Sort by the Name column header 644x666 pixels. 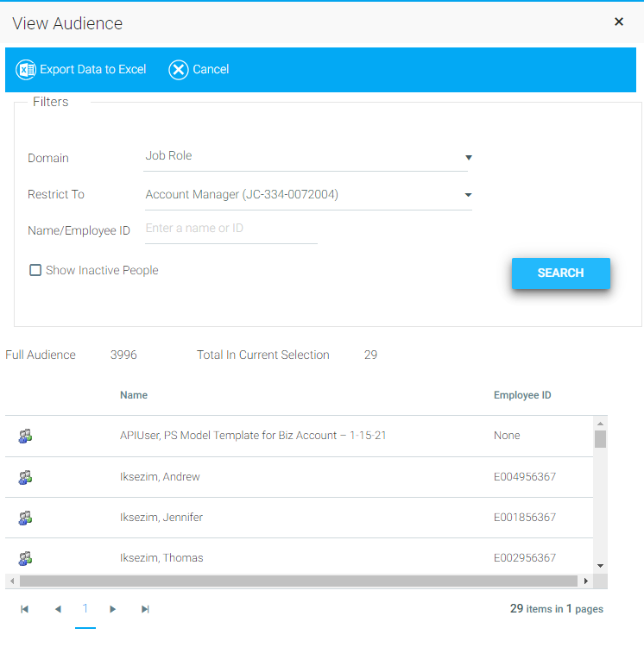[134, 395]
